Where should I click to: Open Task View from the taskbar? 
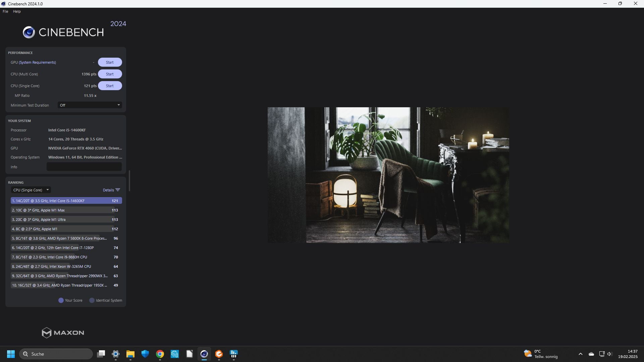101,354
